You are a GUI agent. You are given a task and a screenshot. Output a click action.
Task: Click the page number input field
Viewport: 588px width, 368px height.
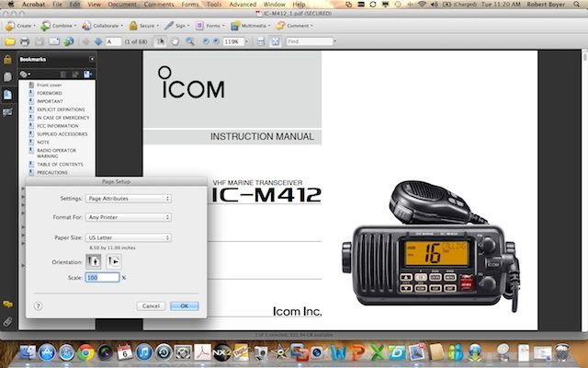(114, 41)
